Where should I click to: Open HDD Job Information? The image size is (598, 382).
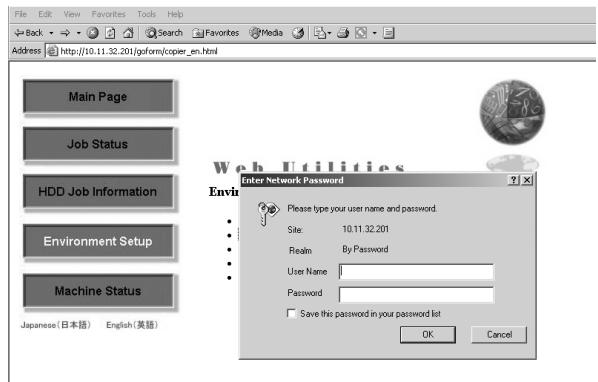pos(98,191)
